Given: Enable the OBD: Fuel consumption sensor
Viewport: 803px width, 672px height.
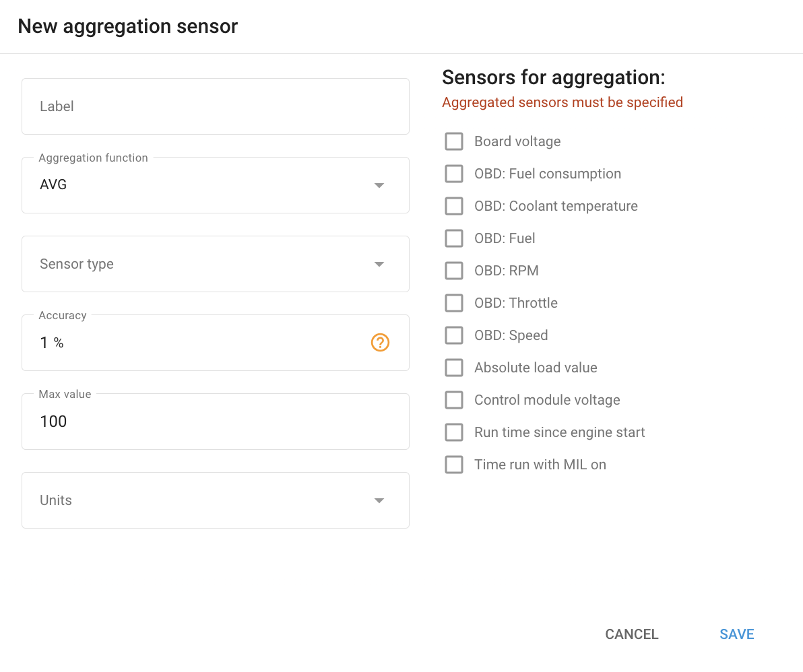Looking at the screenshot, I should [x=454, y=174].
